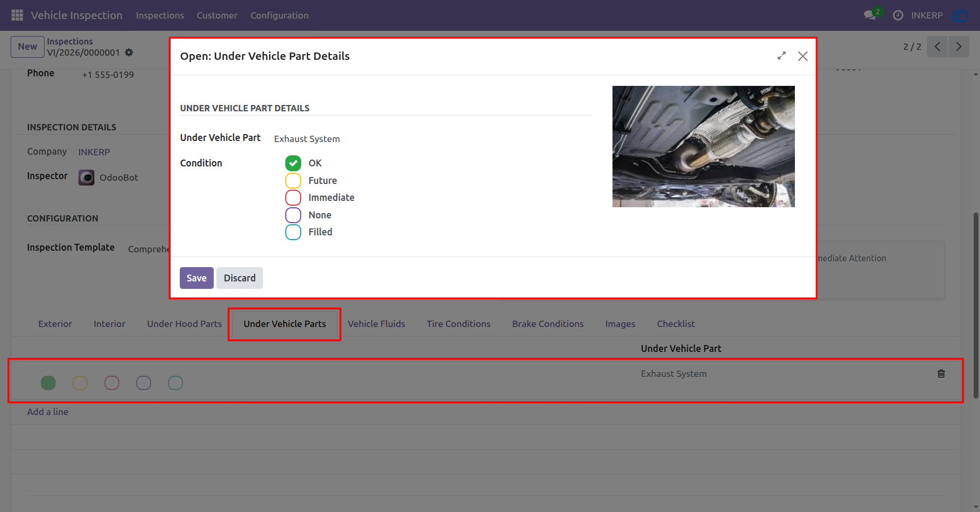Select the Filled condition radio
The height and width of the screenshot is (512, 980).
pos(293,232)
